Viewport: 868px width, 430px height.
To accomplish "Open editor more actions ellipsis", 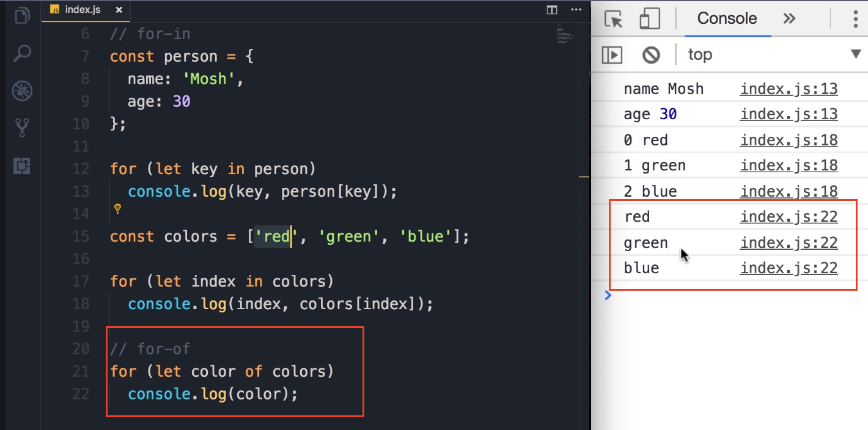I will (576, 10).
